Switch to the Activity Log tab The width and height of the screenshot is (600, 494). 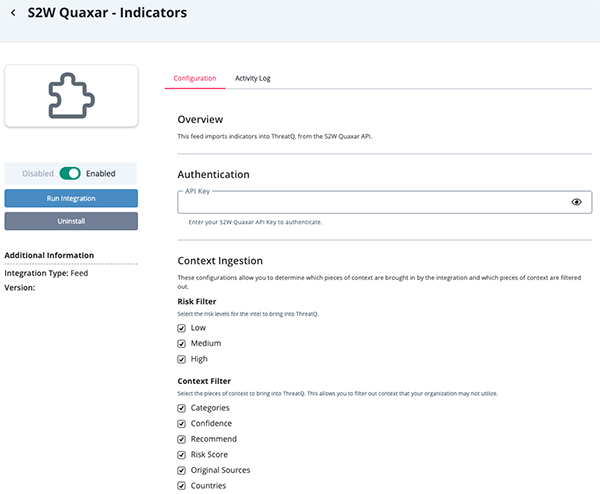(x=253, y=78)
